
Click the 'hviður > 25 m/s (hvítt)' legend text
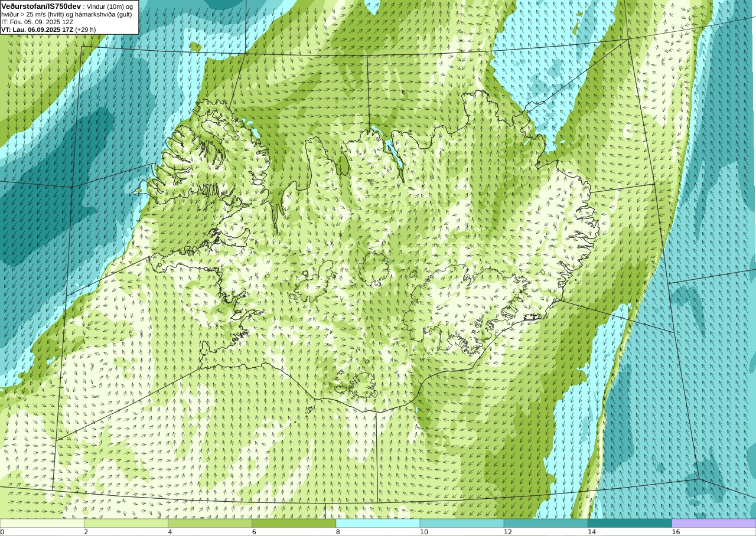[34, 14]
